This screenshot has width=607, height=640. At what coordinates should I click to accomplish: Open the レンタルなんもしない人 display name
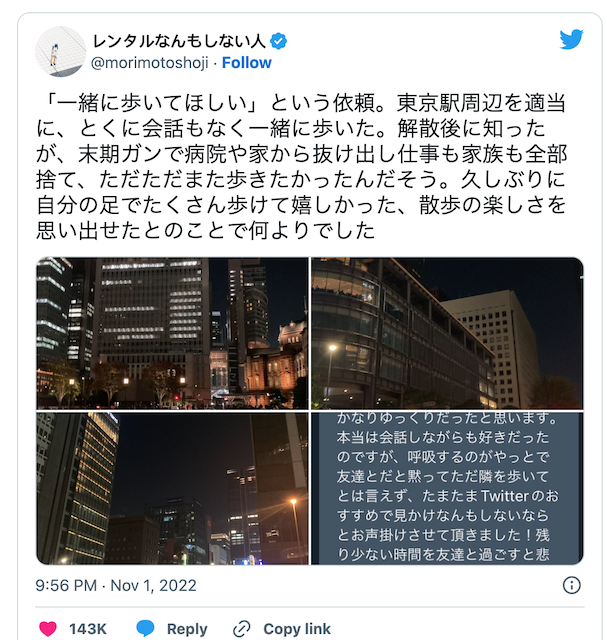pyautogui.click(x=179, y=41)
